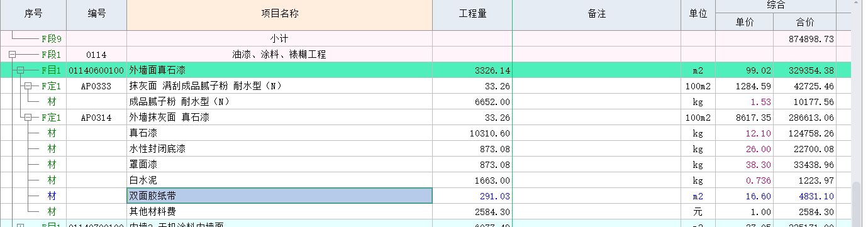Click the 序号 column header
Image resolution: width=868 pixels, height=227 pixels.
tap(33, 14)
